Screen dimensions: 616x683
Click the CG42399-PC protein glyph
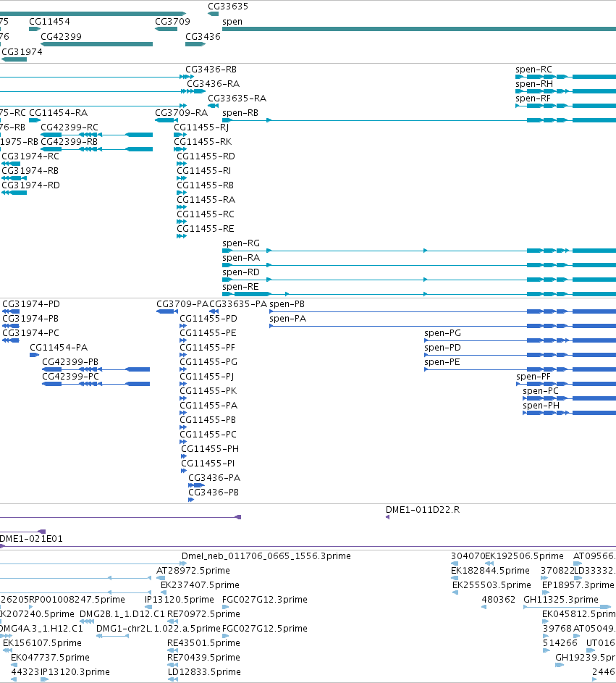click(x=96, y=384)
